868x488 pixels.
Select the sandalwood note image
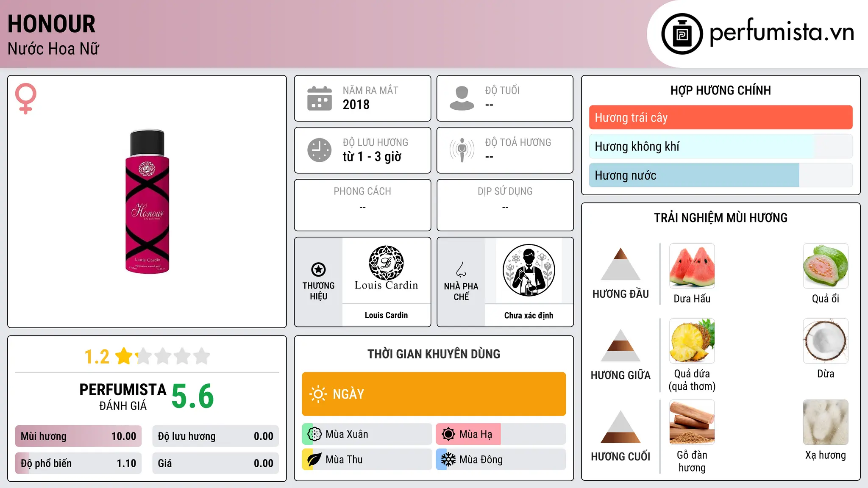(x=692, y=422)
